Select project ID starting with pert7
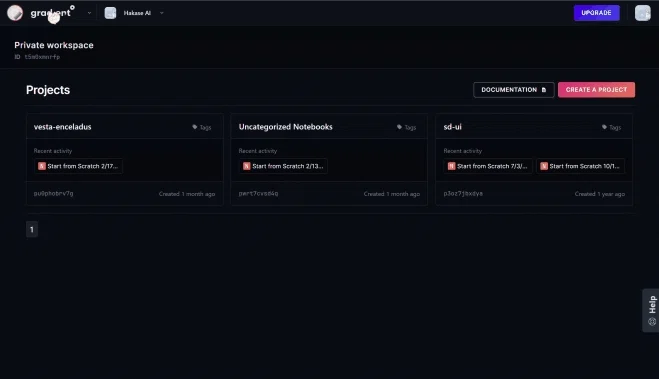The height and width of the screenshot is (379, 659). (x=258, y=194)
